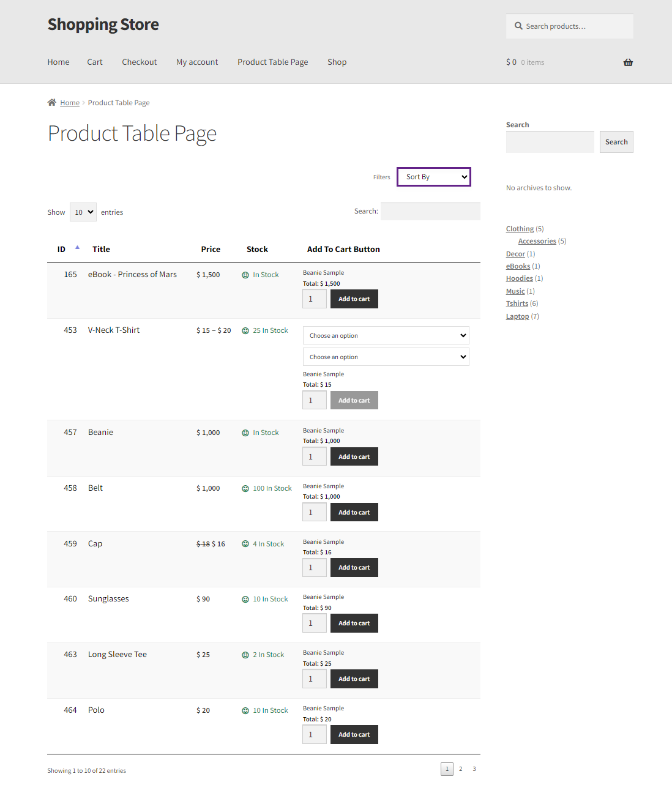Click disabled V-Neck T-Shirt Add to cart

tap(354, 400)
